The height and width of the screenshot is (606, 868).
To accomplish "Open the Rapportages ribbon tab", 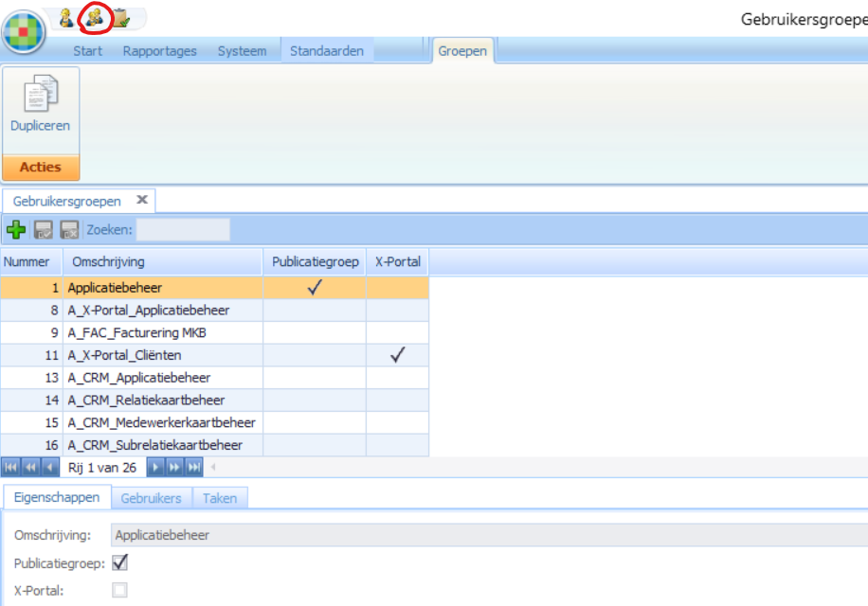I will coord(160,51).
